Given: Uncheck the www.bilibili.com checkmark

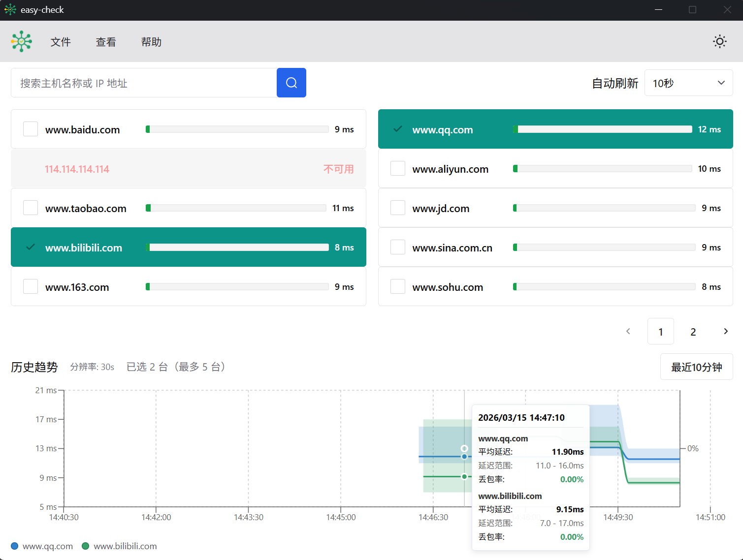Looking at the screenshot, I should [x=31, y=247].
